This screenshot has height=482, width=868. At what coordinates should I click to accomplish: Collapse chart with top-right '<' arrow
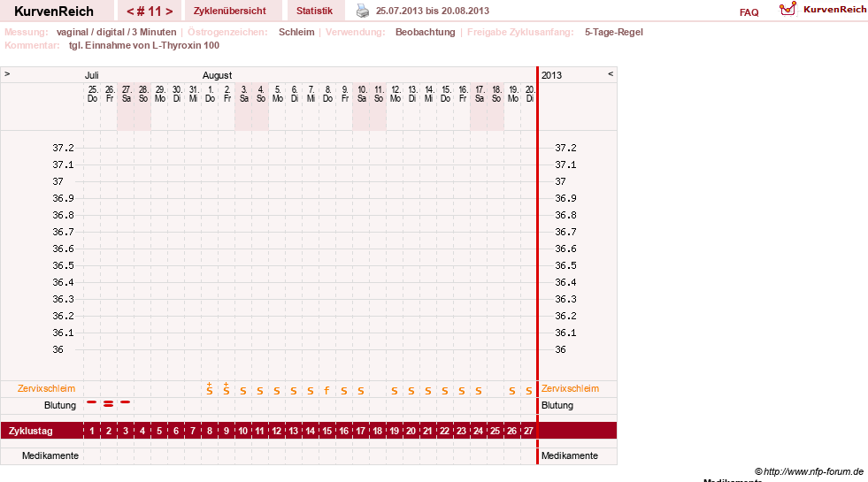point(611,73)
